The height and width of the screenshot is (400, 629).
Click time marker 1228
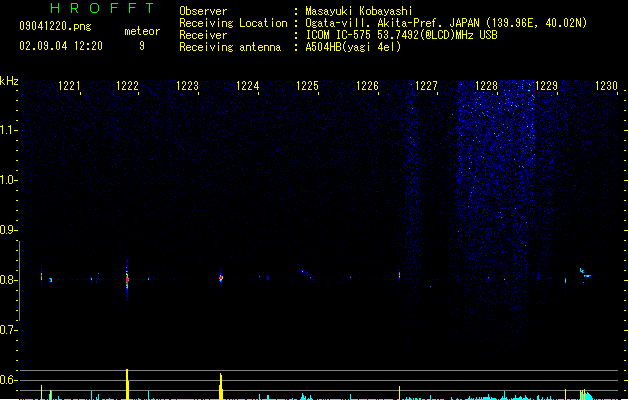pos(486,86)
